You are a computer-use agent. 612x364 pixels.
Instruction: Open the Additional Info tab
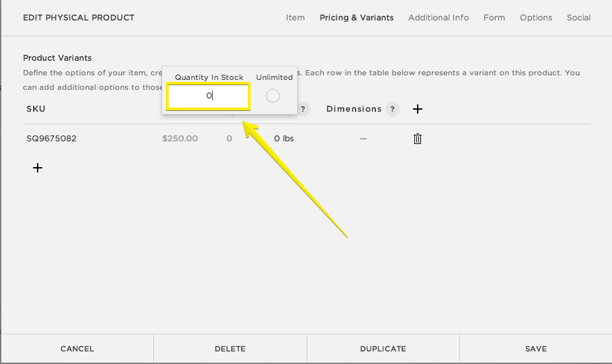[438, 18]
